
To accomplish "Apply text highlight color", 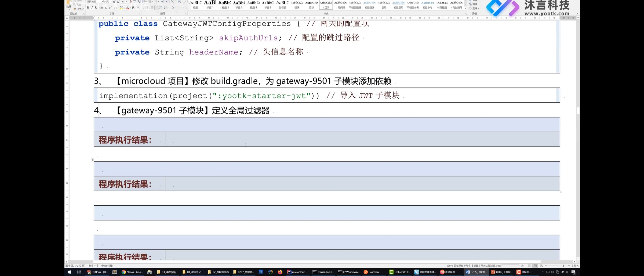I will pos(121,8).
